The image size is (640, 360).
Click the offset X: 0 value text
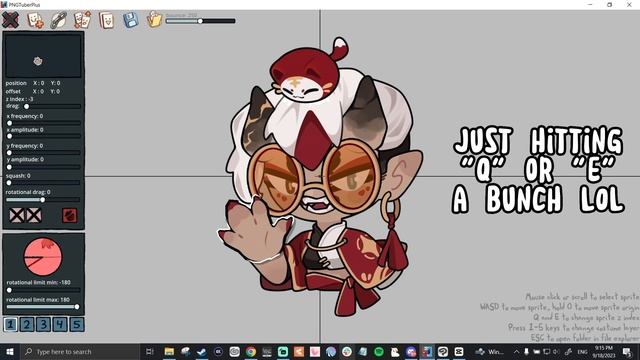pos(38,91)
